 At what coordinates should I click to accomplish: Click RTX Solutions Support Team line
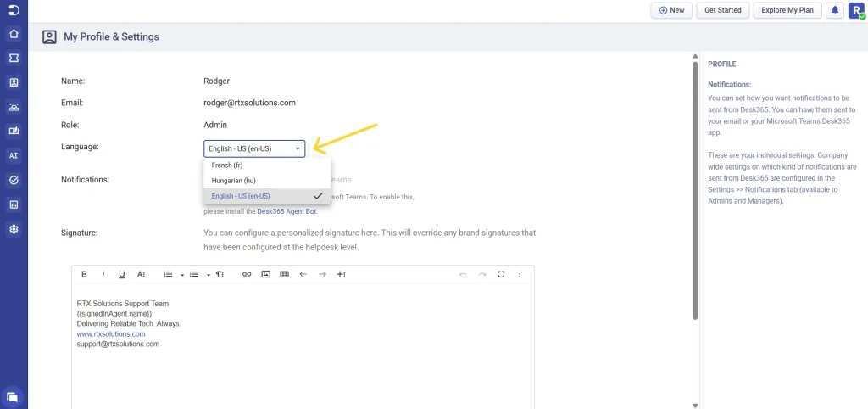coord(123,304)
